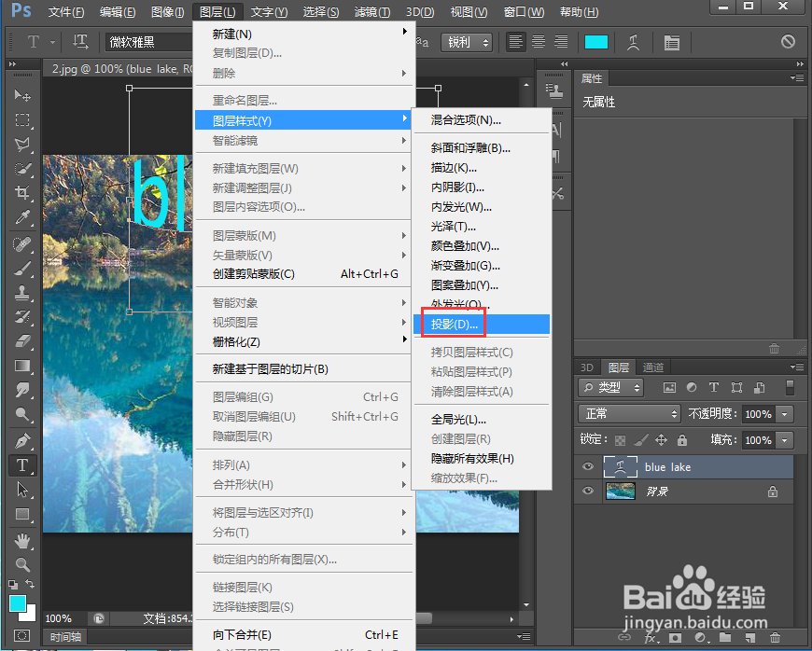The height and width of the screenshot is (651, 812).
Task: Center align text button
Action: pyautogui.click(x=539, y=42)
